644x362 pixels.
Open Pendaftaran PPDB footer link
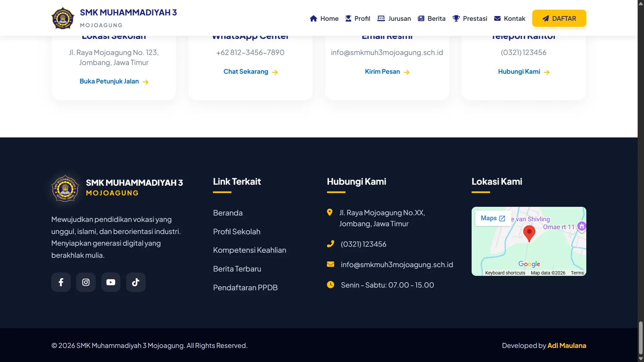coord(245,288)
